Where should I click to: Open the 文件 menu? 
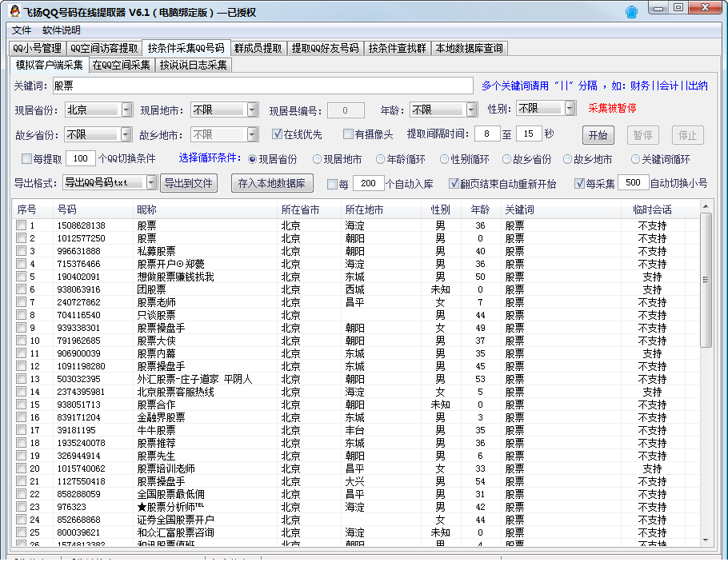[x=22, y=30]
